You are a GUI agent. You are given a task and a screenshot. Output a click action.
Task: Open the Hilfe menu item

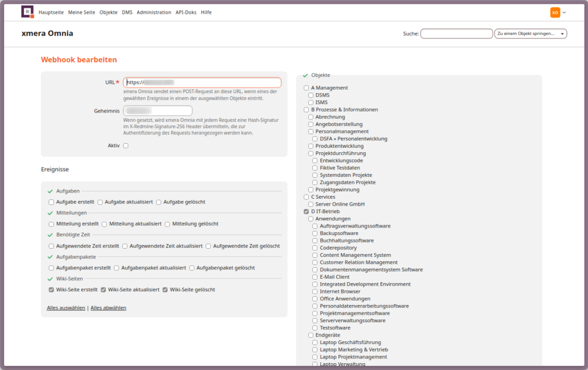206,13
